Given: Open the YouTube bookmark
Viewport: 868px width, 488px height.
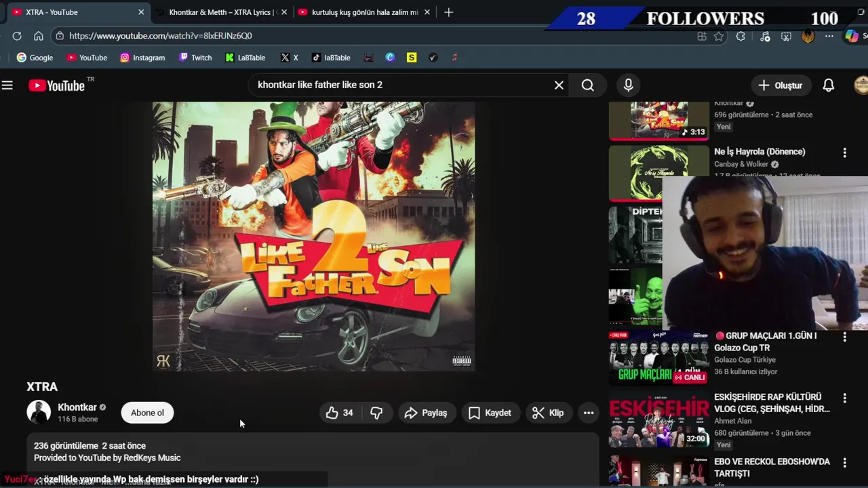Looking at the screenshot, I should pos(87,58).
